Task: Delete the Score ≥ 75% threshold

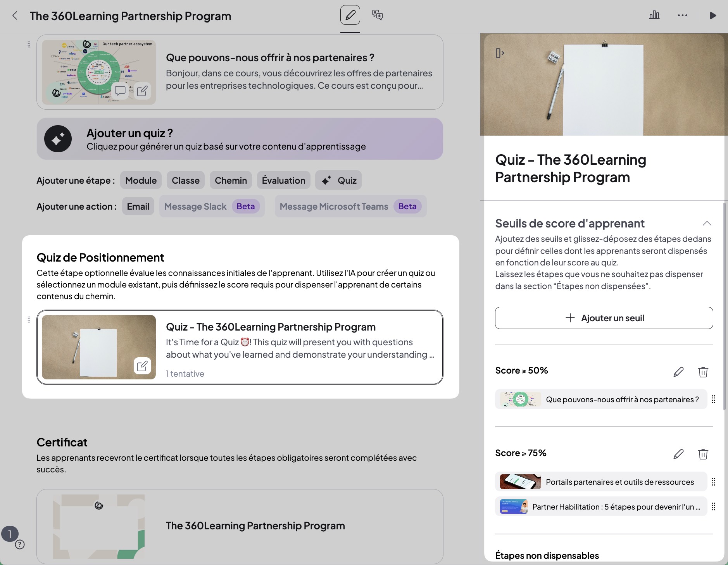Action: click(x=703, y=454)
